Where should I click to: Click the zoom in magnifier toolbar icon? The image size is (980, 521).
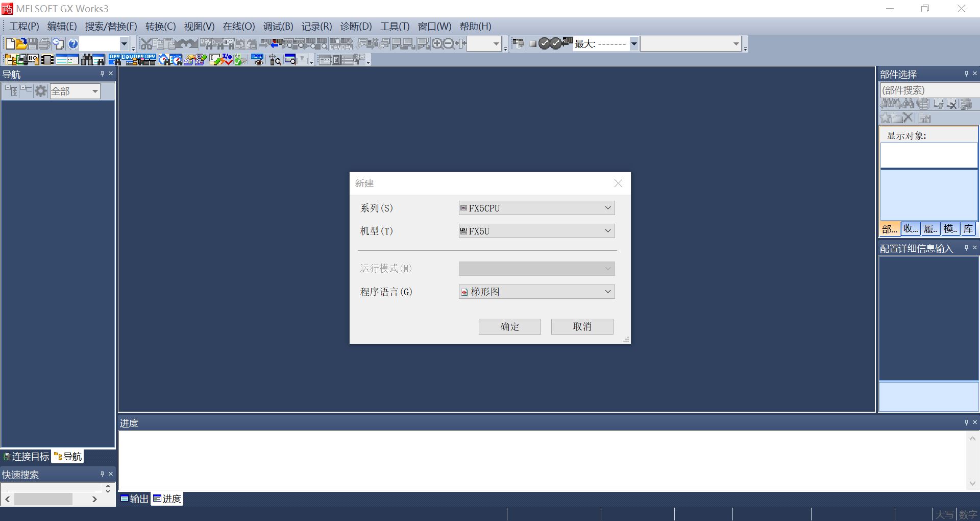coord(437,44)
